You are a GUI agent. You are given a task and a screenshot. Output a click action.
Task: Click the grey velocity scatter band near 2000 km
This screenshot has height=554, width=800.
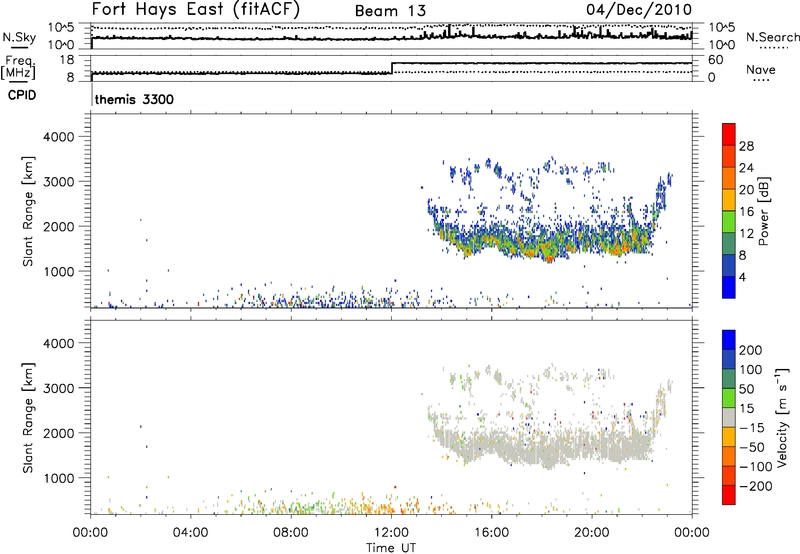pyautogui.click(x=546, y=444)
